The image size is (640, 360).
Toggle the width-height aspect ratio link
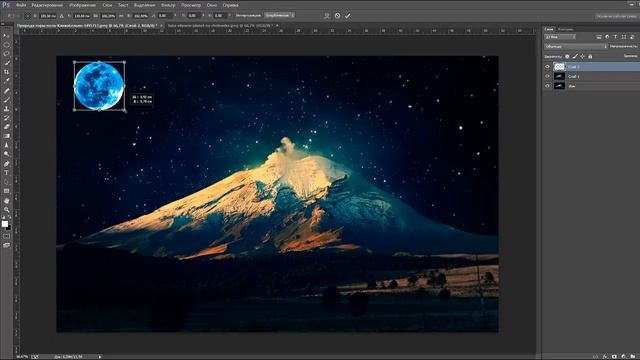[x=121, y=16]
